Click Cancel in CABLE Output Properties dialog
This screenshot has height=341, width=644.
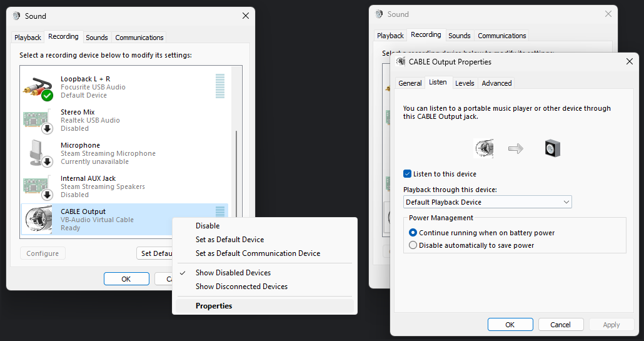point(561,325)
